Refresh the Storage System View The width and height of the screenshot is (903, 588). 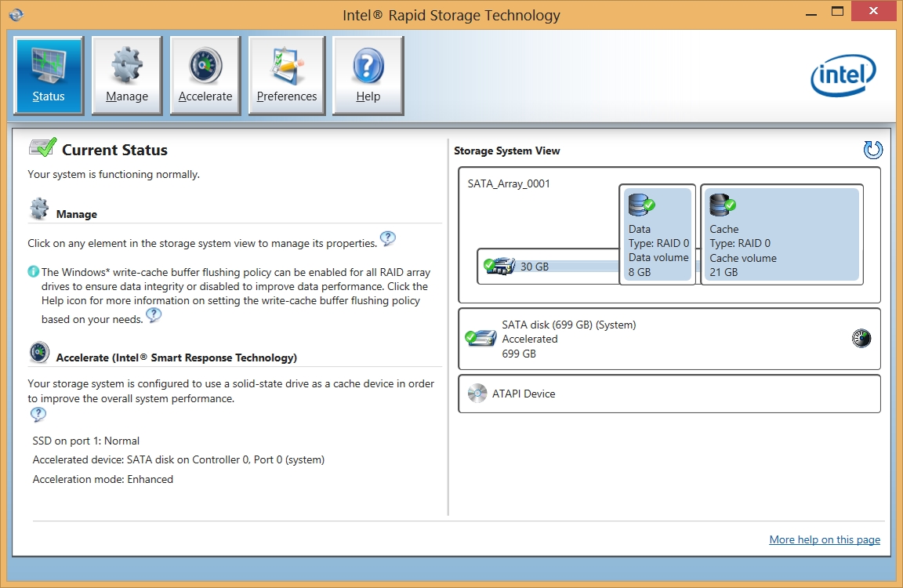point(872,151)
